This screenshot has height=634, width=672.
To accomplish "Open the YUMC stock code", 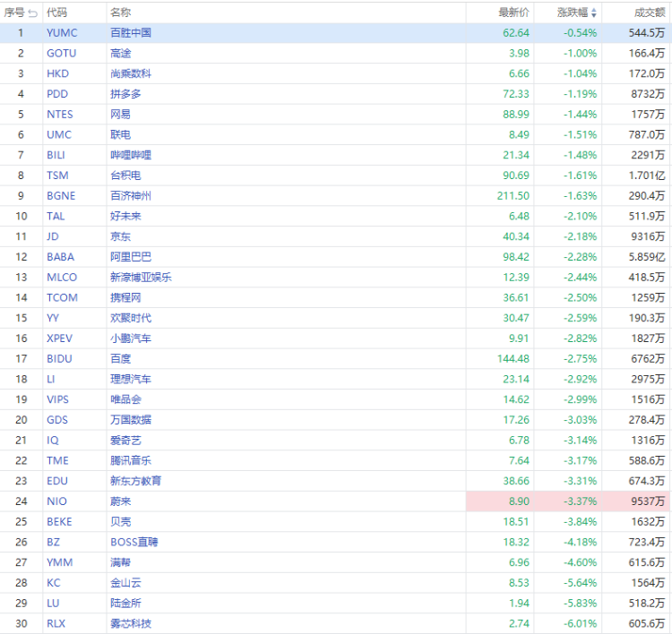I will (62, 33).
